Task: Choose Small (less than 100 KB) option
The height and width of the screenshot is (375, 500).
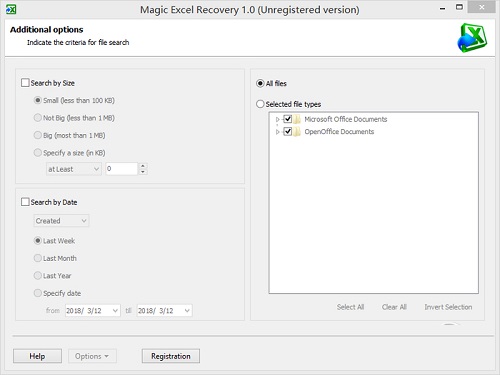Action: click(38, 100)
